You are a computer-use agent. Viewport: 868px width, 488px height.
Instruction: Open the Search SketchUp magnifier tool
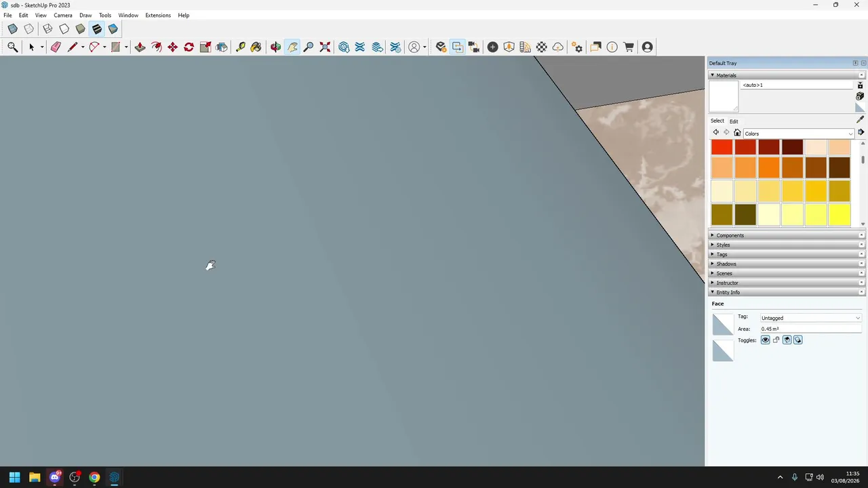13,47
